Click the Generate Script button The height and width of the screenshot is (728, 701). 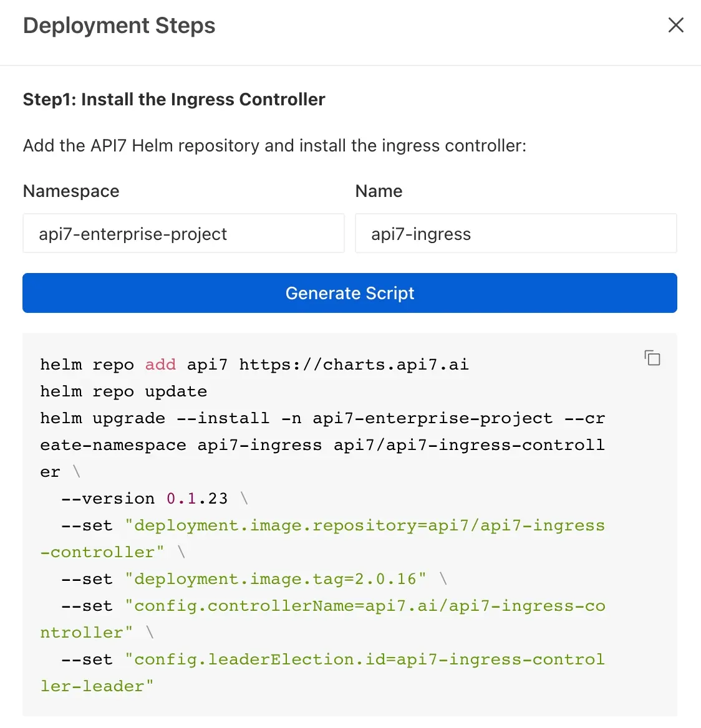pyautogui.click(x=350, y=293)
